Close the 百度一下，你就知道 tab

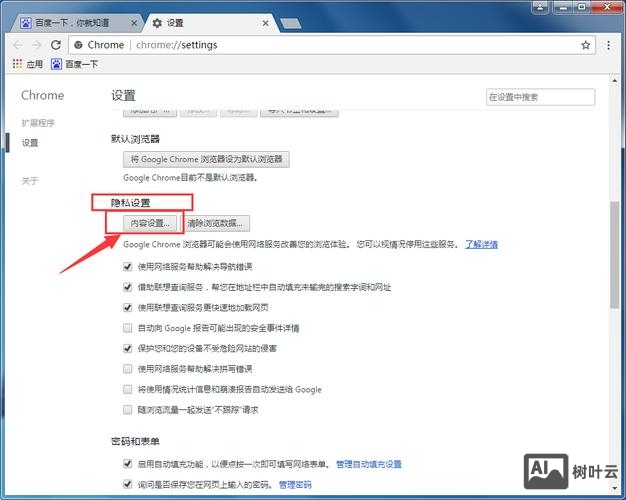click(x=134, y=24)
